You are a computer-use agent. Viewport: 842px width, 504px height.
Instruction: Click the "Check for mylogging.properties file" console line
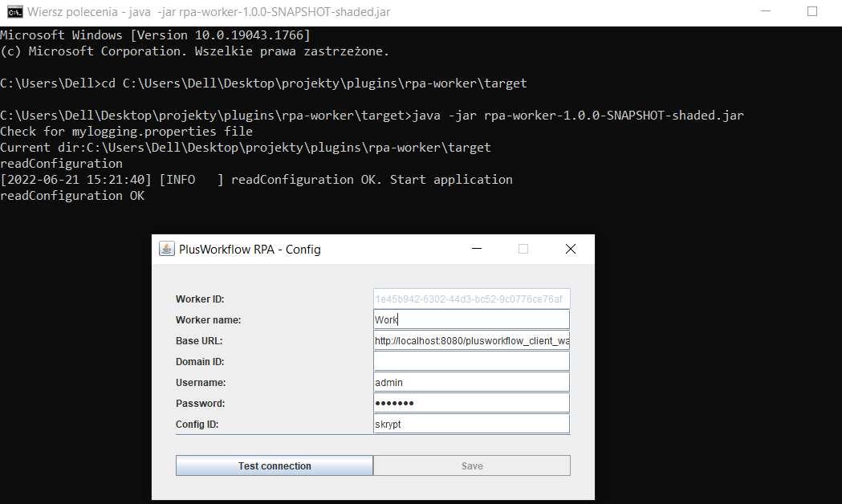tap(126, 132)
